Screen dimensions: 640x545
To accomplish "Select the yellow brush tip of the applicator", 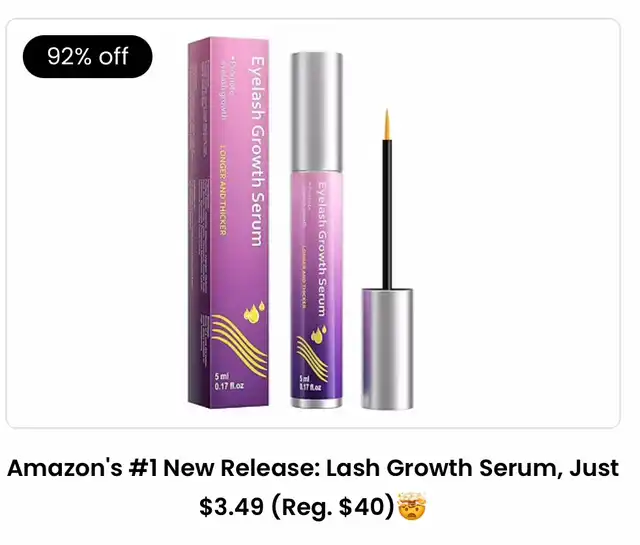I will click(x=387, y=125).
